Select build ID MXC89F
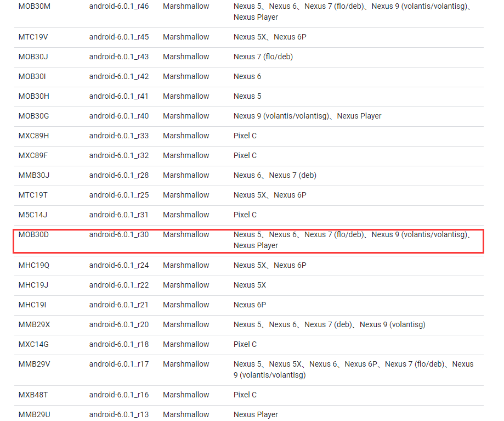This screenshot has height=421, width=504. click(x=33, y=156)
